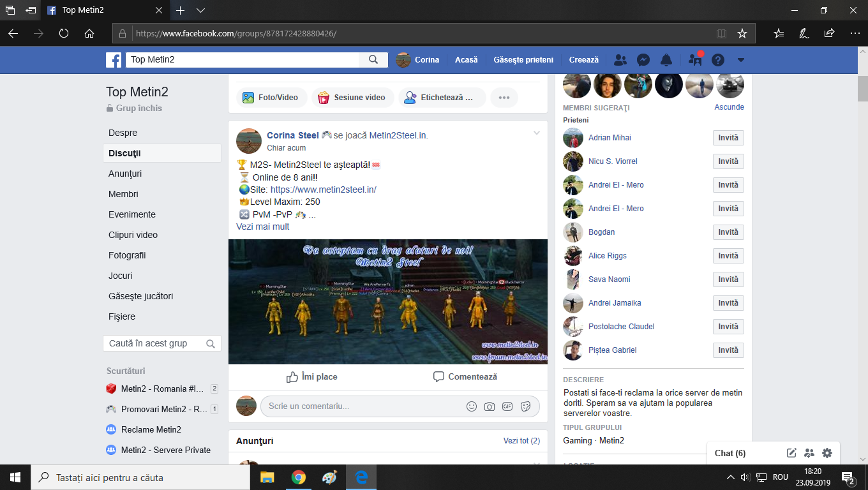This screenshot has height=490, width=868.
Task: Open the browser share icon
Action: pos(829,33)
